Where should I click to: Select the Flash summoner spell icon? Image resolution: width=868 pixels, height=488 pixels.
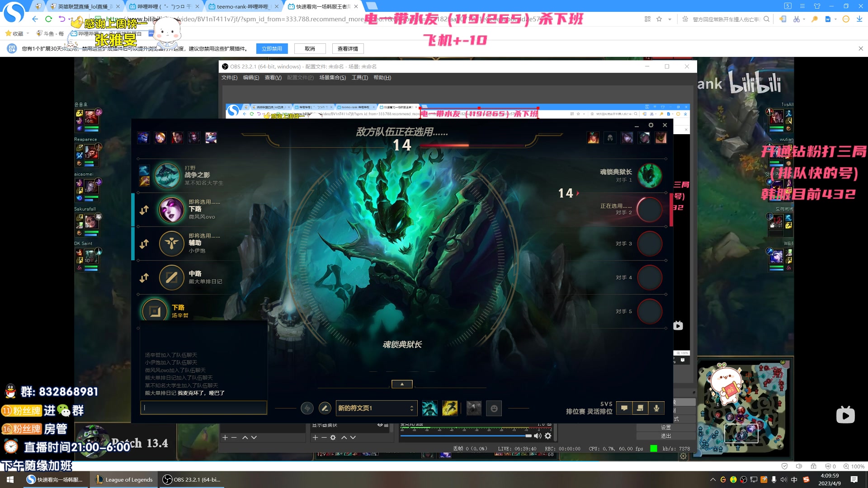(449, 408)
